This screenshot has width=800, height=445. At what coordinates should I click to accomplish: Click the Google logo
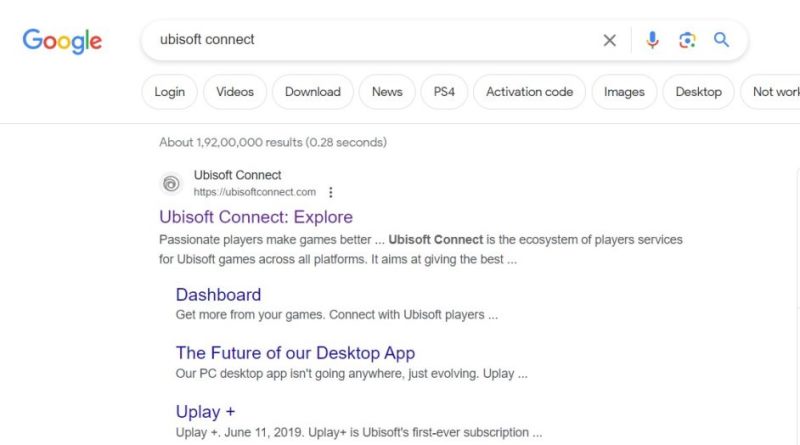pyautogui.click(x=62, y=41)
